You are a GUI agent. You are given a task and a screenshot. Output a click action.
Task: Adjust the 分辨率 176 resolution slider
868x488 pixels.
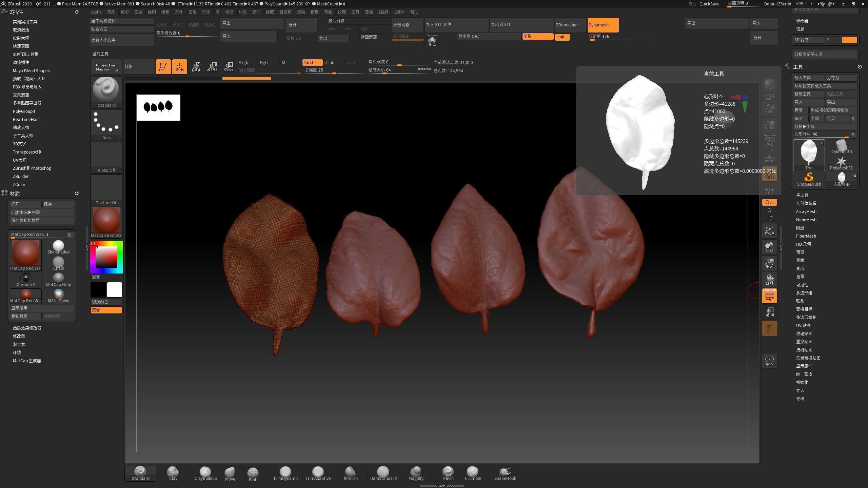[x=619, y=37]
